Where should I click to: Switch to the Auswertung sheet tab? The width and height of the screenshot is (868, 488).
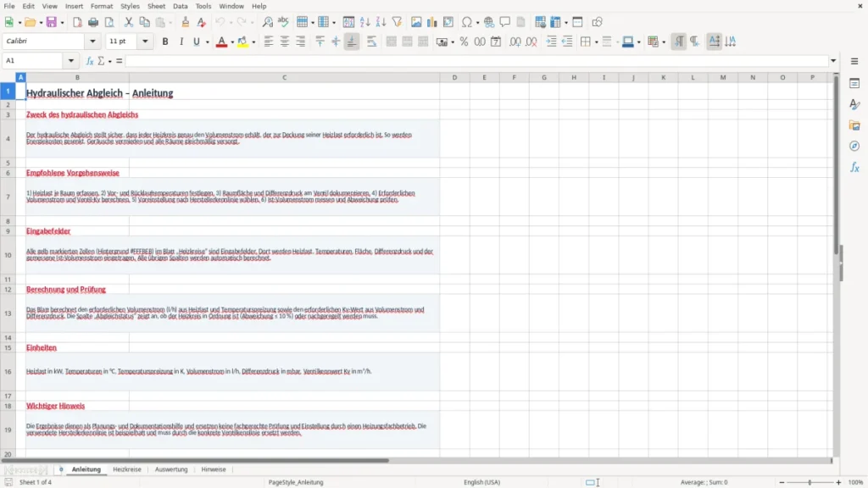(x=171, y=469)
